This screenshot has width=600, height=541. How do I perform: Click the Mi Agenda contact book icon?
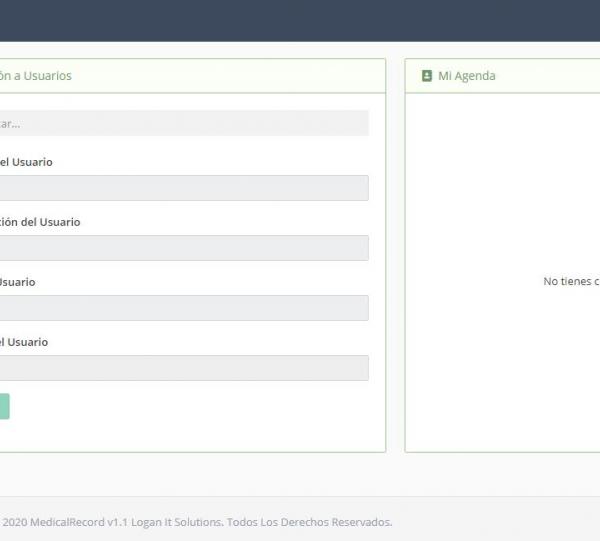(427, 76)
